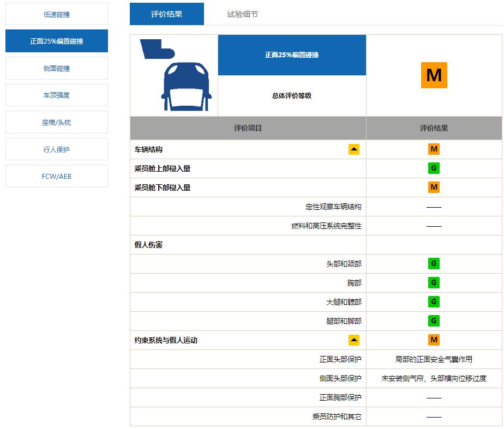Screen dimensions: 504x429
Task: Select the M badge beside 车辆结构
Action: point(434,148)
